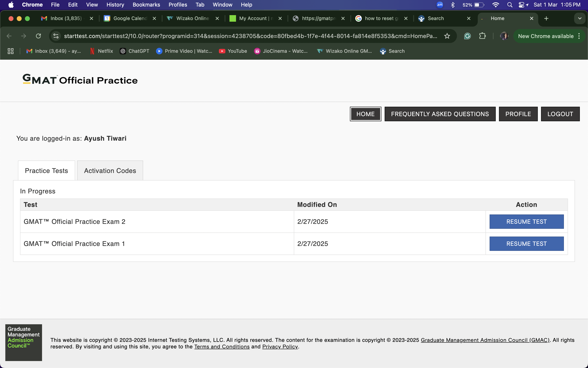
Task: Close the Google Calendar tab
Action: 154,18
